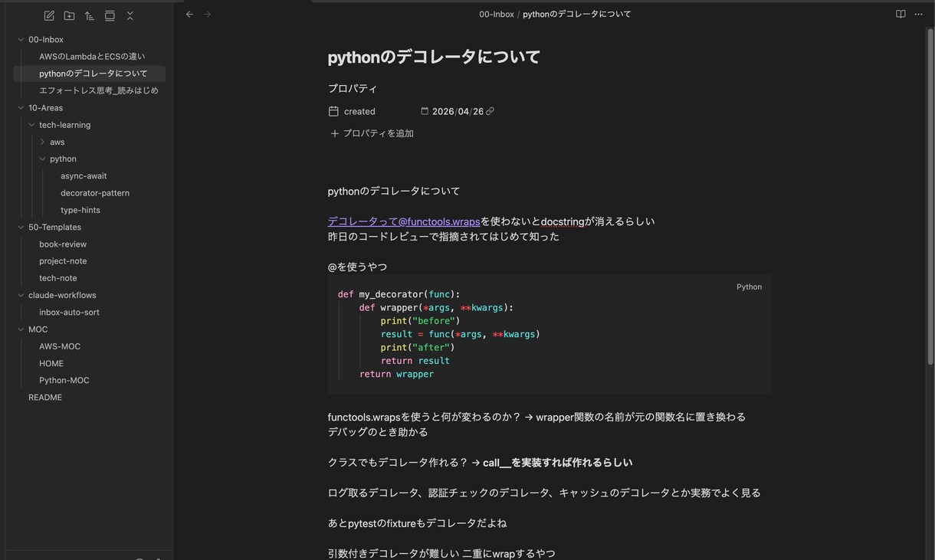Collapse the 10-Areas folder
935x560 pixels.
(x=21, y=108)
